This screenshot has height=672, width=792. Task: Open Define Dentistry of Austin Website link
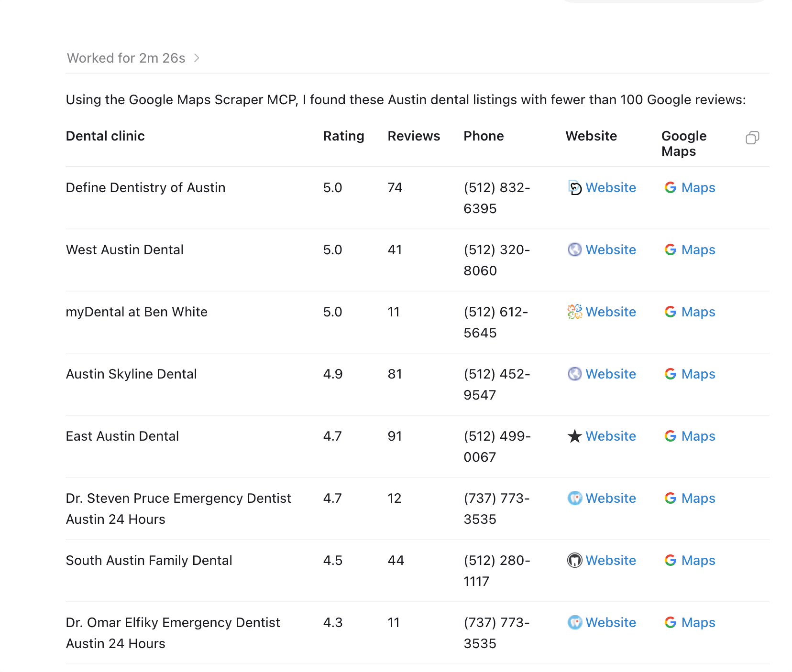pos(611,188)
